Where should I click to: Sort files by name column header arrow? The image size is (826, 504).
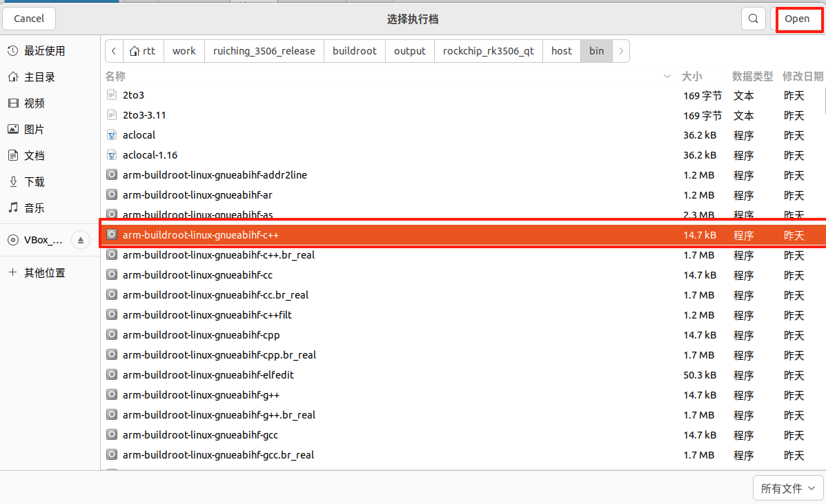(667, 76)
